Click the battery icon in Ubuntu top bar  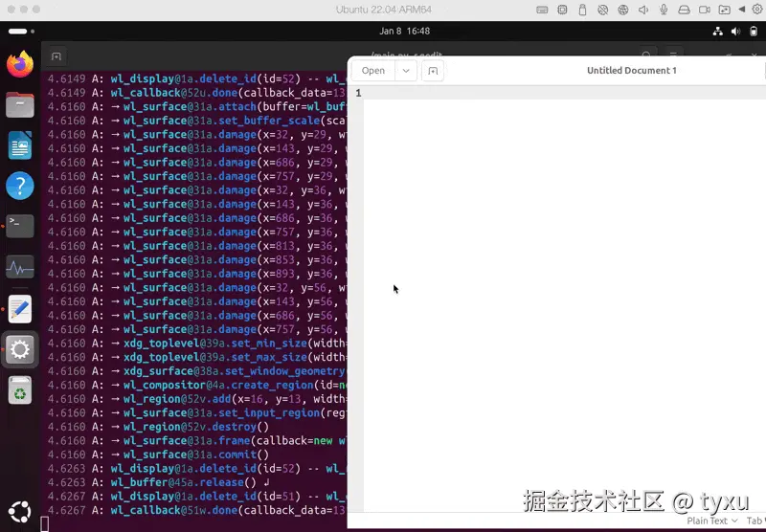click(754, 32)
